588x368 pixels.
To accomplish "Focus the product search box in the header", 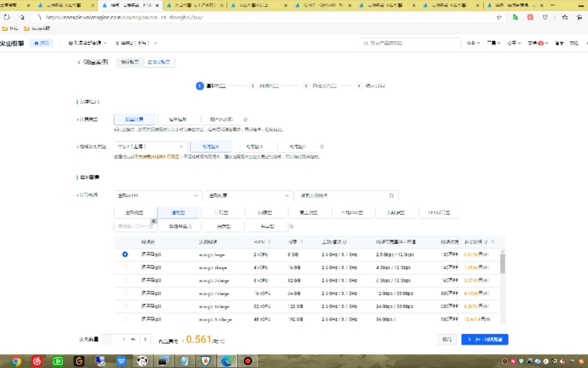I will (x=410, y=43).
